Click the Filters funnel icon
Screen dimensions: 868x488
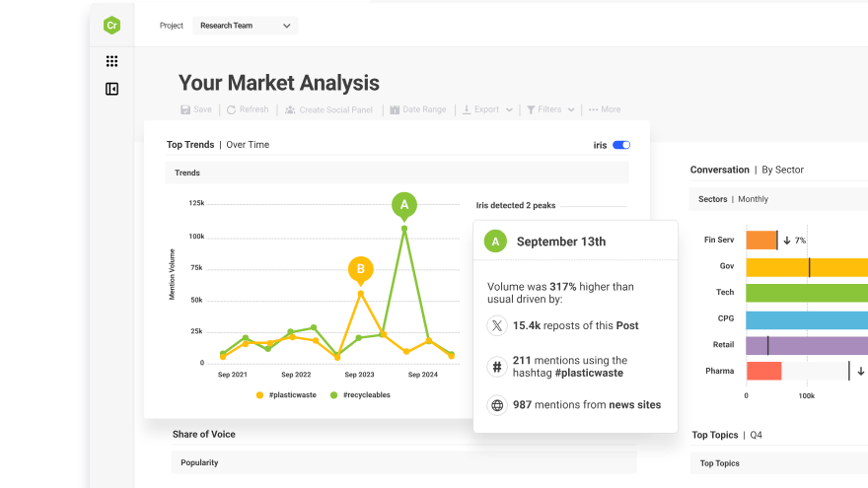[531, 109]
